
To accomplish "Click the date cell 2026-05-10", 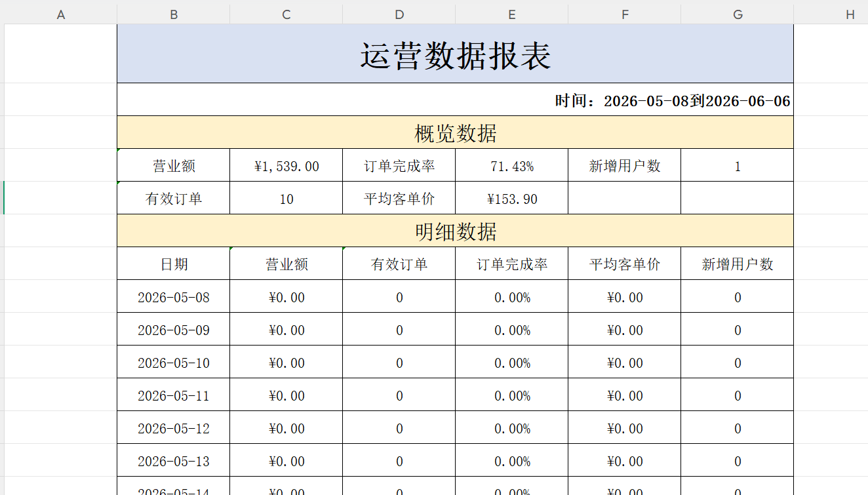I will click(x=174, y=362).
